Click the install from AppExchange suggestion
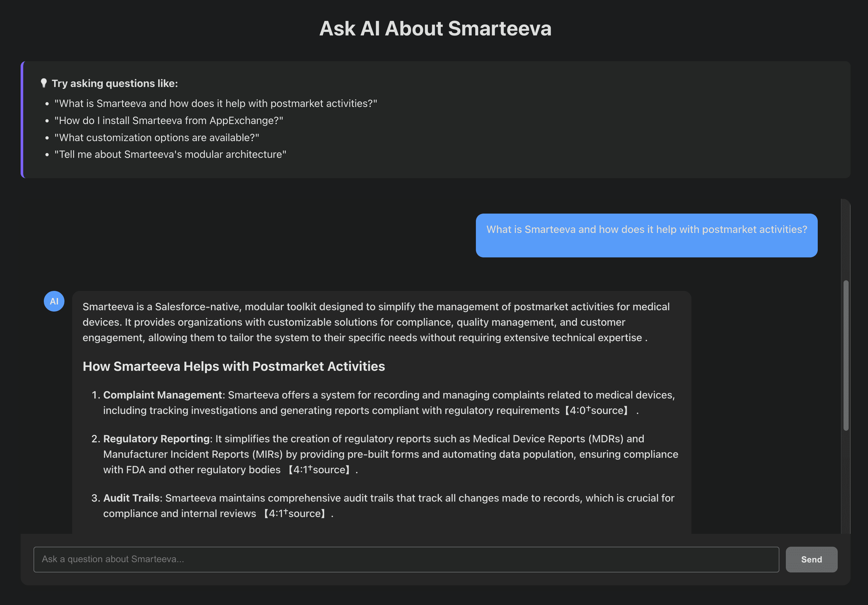 [169, 120]
